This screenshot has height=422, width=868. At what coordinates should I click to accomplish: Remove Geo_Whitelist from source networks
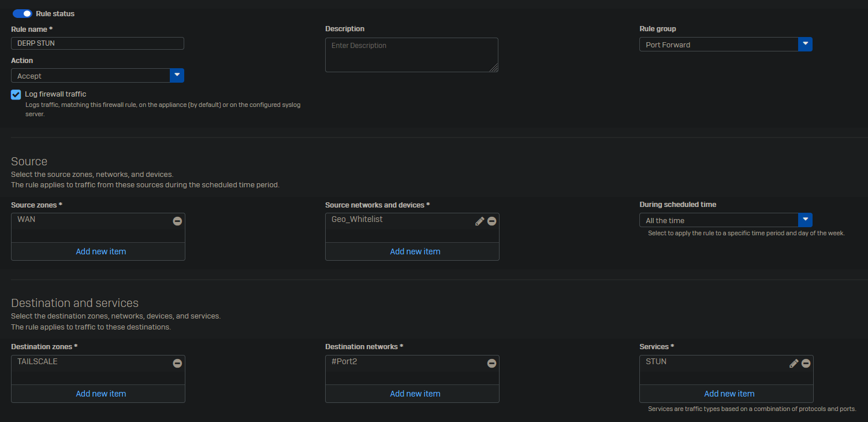[x=491, y=221]
